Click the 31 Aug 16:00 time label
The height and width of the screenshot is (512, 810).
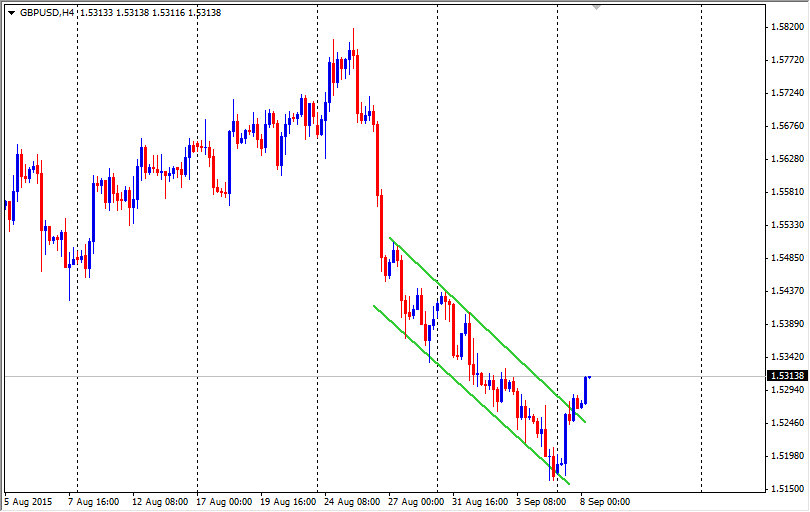coord(480,502)
